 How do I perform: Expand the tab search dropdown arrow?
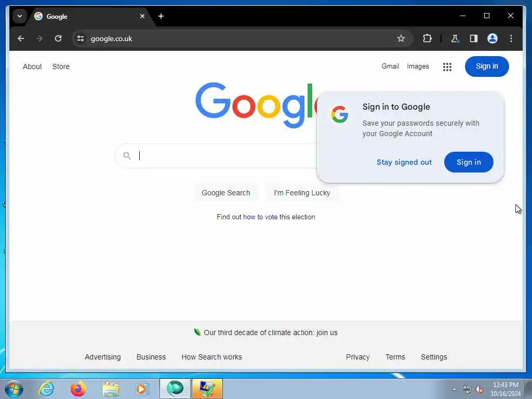coord(20,16)
